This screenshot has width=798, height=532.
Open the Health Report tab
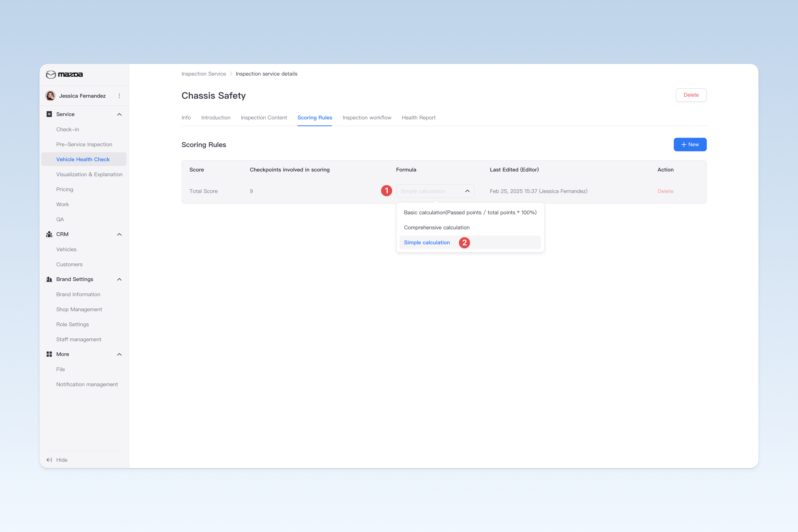coord(419,118)
